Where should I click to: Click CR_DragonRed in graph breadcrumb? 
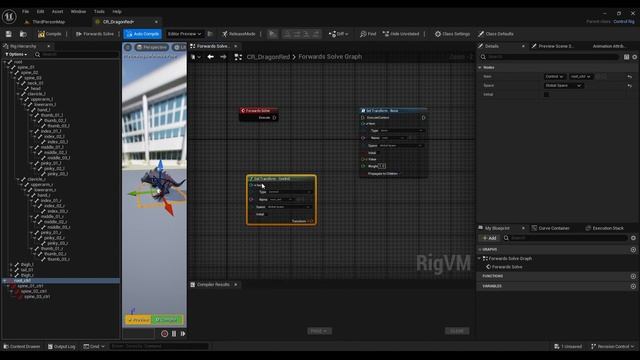coord(268,57)
